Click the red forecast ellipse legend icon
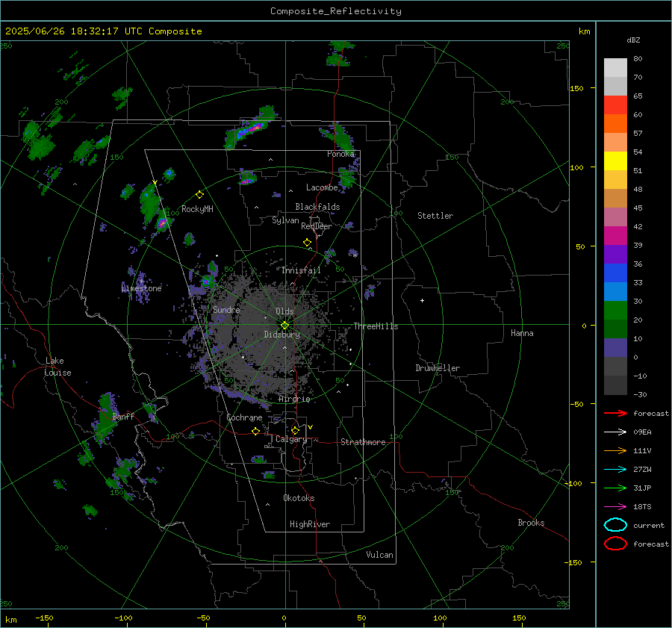 [615, 544]
